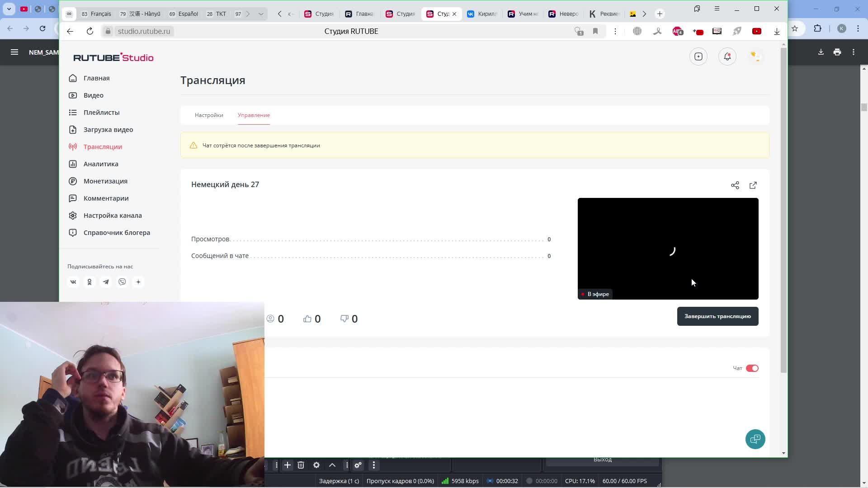Click the share icon for the stream

pos(735,185)
